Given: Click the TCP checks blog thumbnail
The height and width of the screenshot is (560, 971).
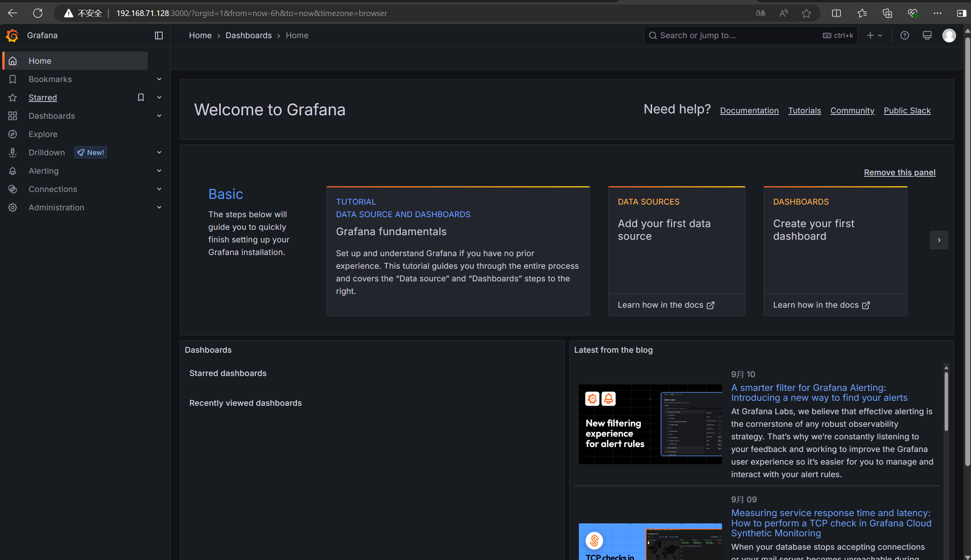Looking at the screenshot, I should [650, 542].
